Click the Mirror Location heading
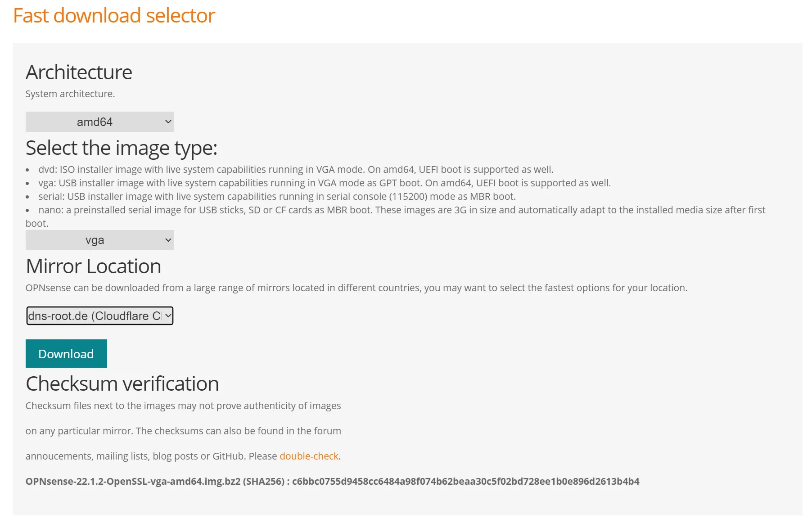The image size is (812, 523). pos(93,266)
